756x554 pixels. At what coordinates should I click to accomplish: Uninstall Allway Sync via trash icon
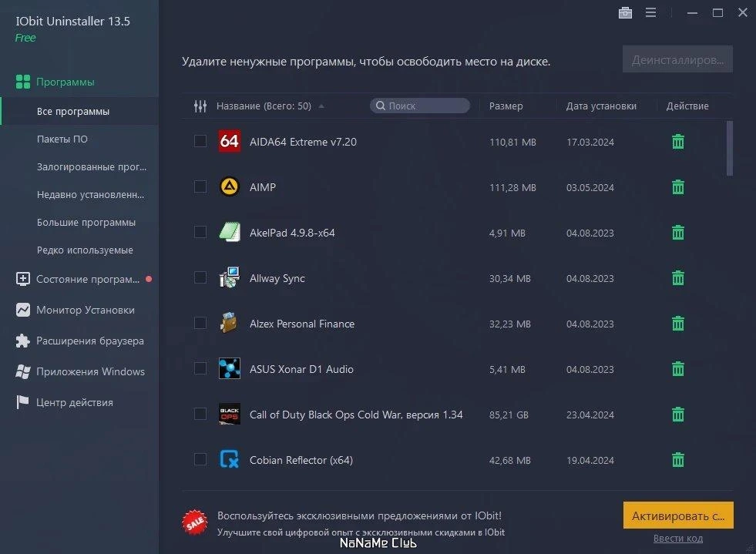(x=678, y=278)
